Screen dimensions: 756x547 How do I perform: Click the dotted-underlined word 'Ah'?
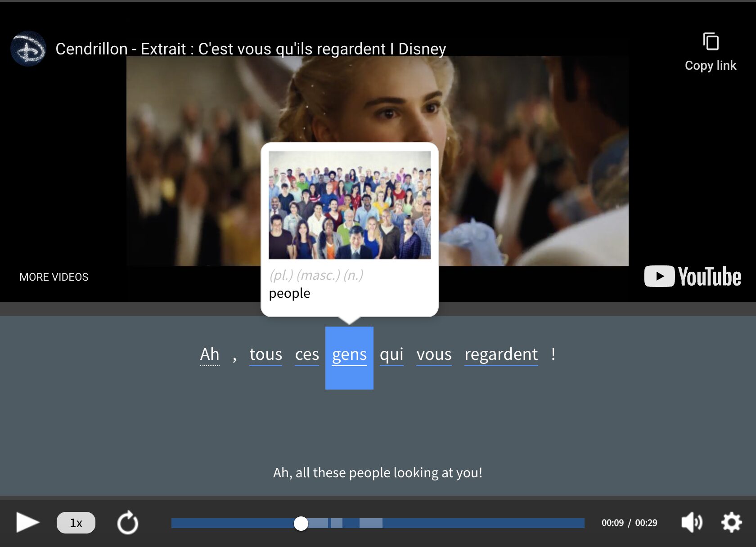click(x=210, y=354)
